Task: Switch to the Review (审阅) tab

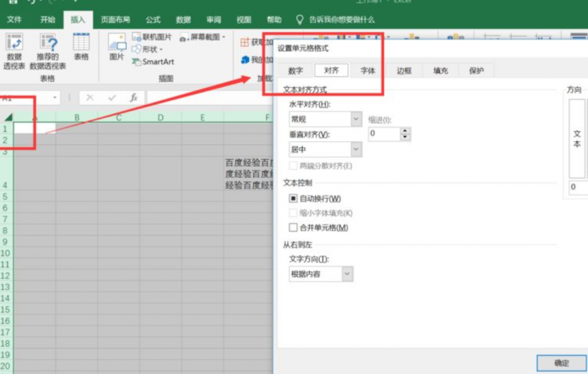Action: (x=214, y=20)
